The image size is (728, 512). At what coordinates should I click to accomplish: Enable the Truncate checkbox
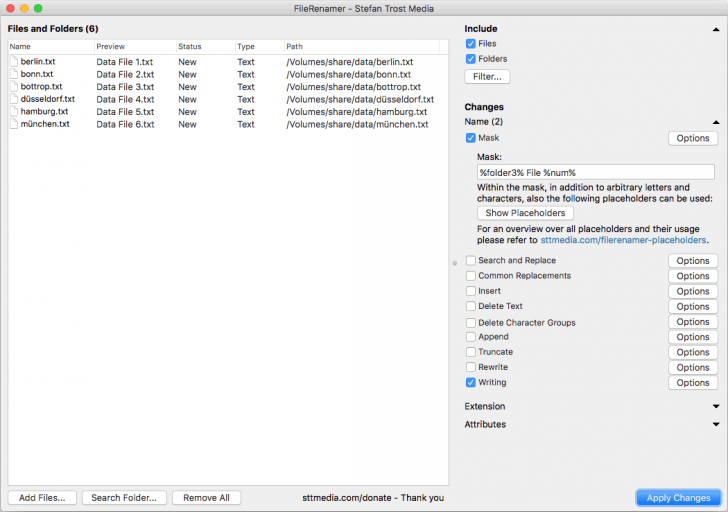[470, 352]
